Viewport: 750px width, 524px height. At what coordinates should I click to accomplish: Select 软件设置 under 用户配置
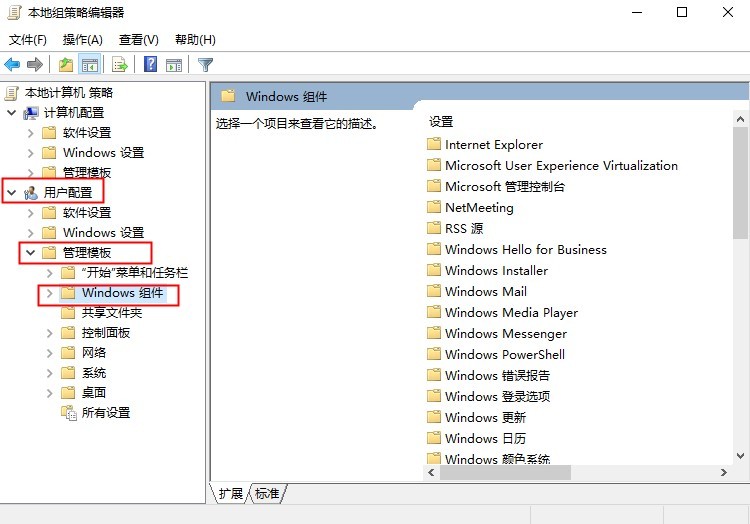(87, 213)
